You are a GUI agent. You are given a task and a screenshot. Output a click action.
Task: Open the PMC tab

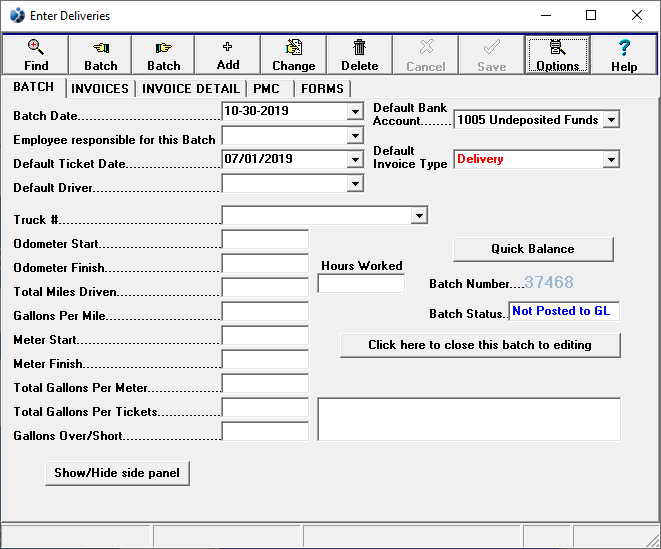[x=266, y=89]
